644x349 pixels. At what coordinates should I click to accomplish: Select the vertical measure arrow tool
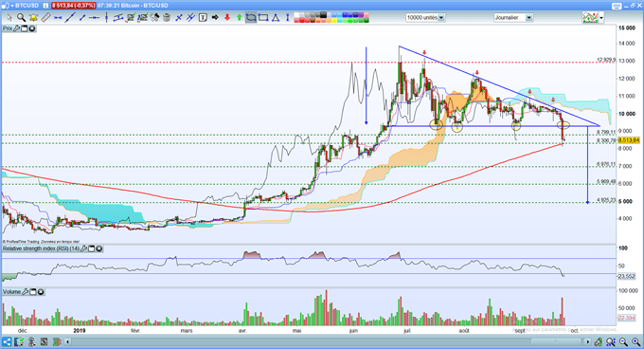[288, 18]
